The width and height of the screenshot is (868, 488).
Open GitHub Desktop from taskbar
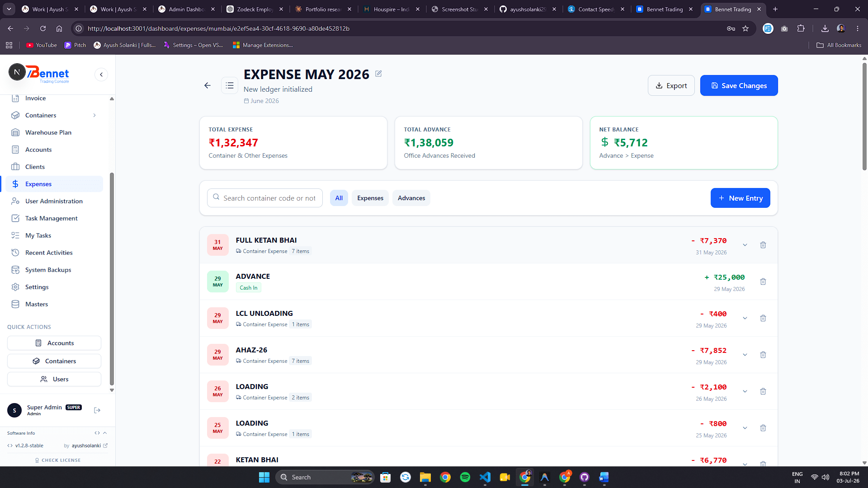point(585,477)
